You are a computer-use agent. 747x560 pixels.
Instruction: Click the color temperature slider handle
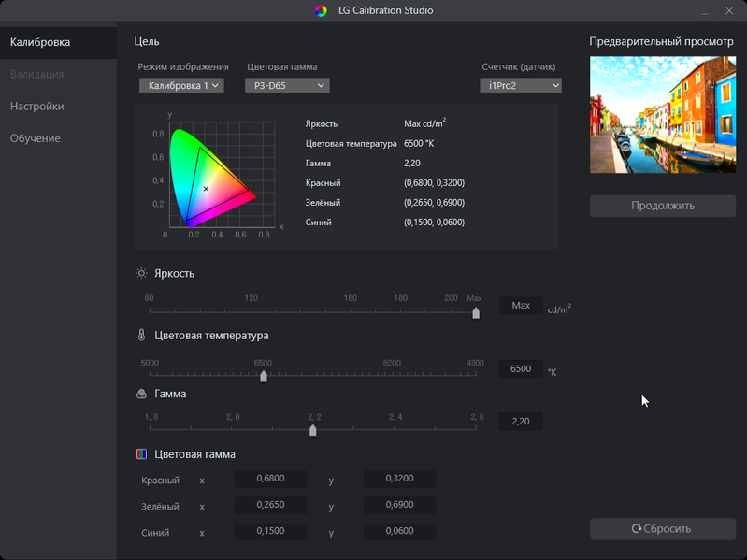264,376
